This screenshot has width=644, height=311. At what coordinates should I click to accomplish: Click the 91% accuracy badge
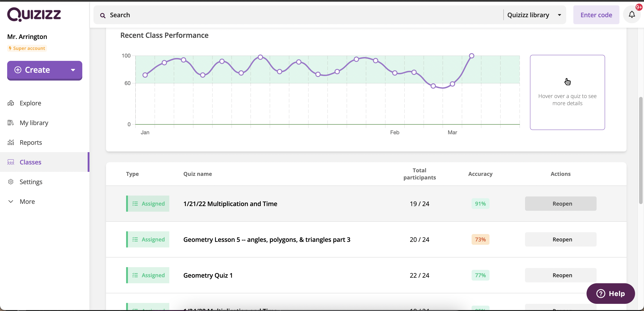(x=480, y=204)
